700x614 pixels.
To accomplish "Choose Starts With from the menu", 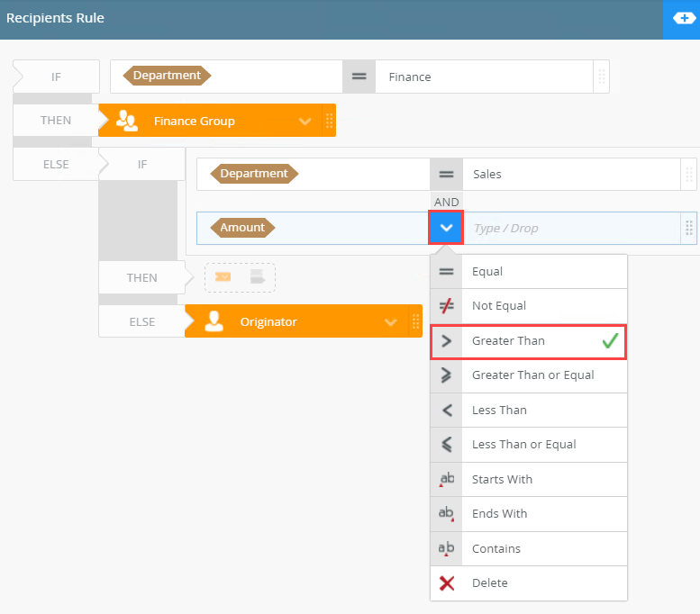I will (529, 479).
